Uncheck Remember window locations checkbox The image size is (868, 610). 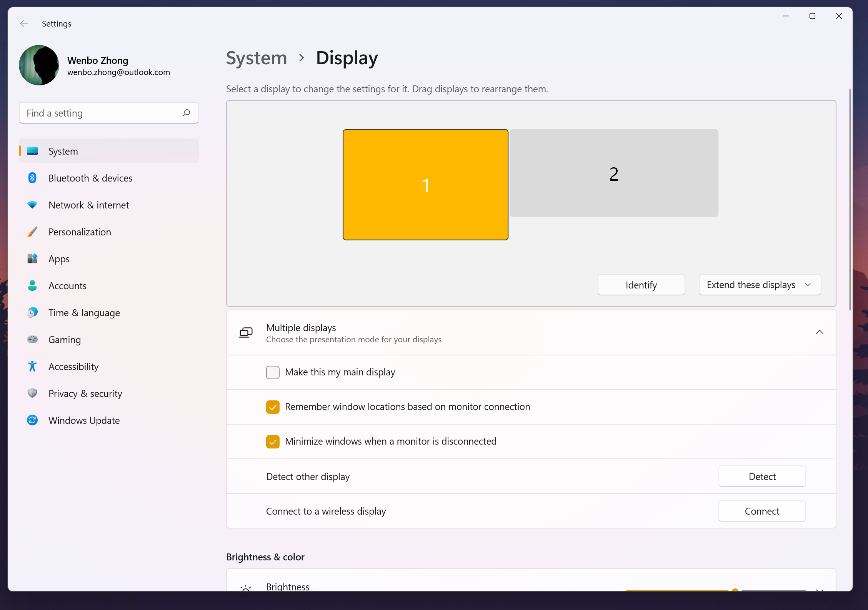(273, 407)
